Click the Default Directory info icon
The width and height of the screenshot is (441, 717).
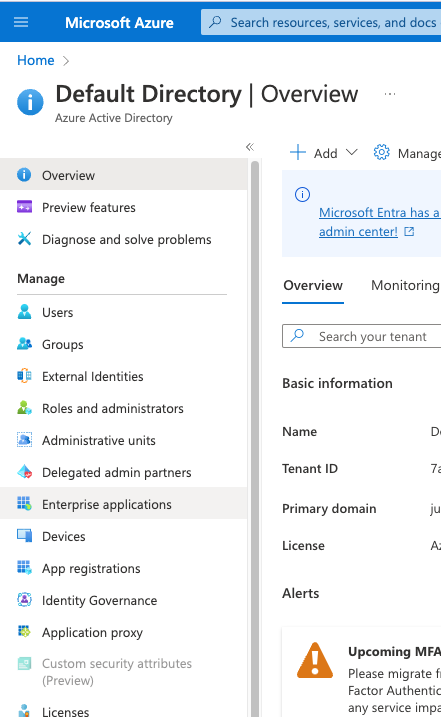(30, 102)
